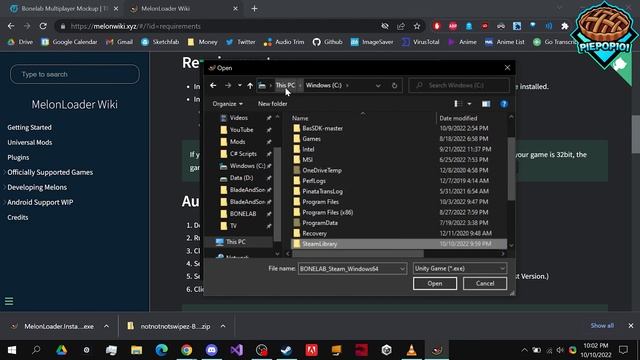Screen dimensions: 640x360
Task: Select the Program Files (x86) folder
Action: (327, 212)
